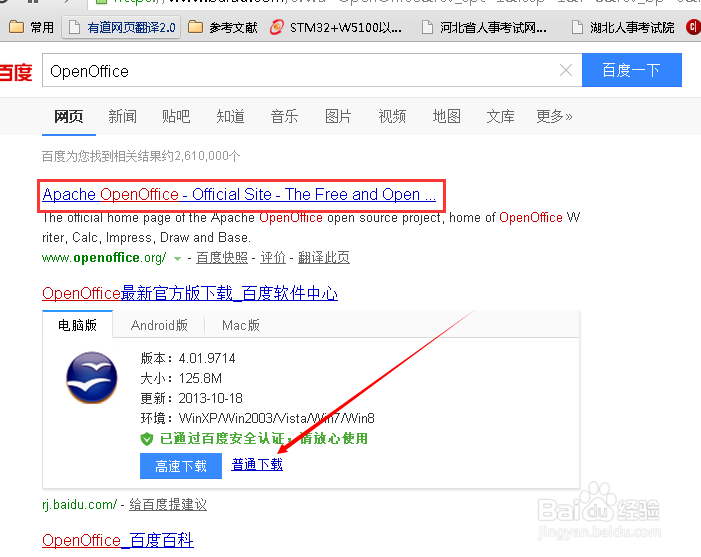Open the 常用 bookmarks folder

point(31,28)
